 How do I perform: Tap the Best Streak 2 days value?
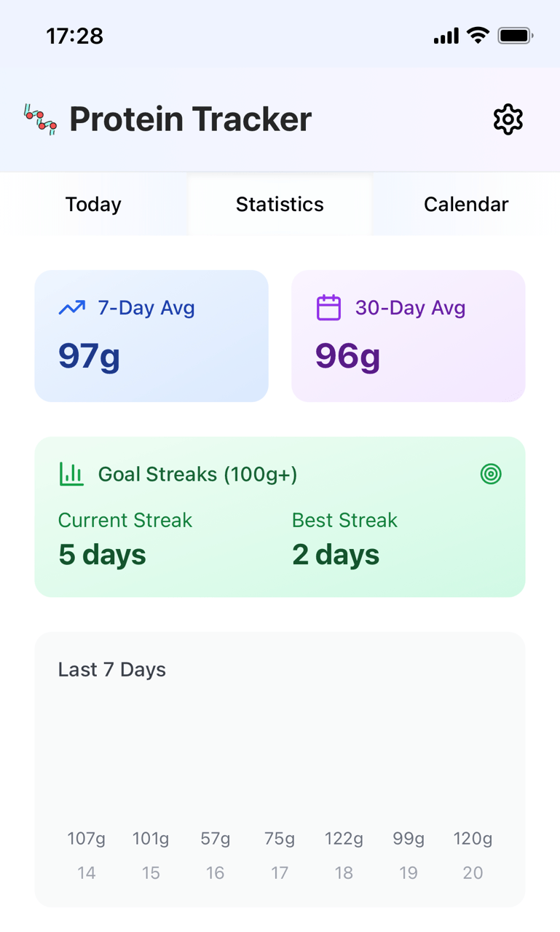336,555
